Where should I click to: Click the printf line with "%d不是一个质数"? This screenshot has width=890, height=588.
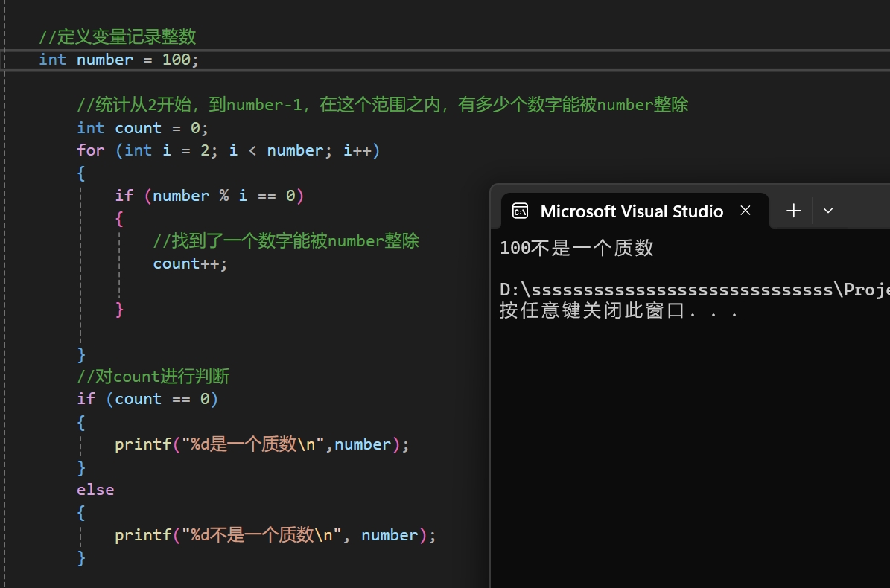(276, 535)
